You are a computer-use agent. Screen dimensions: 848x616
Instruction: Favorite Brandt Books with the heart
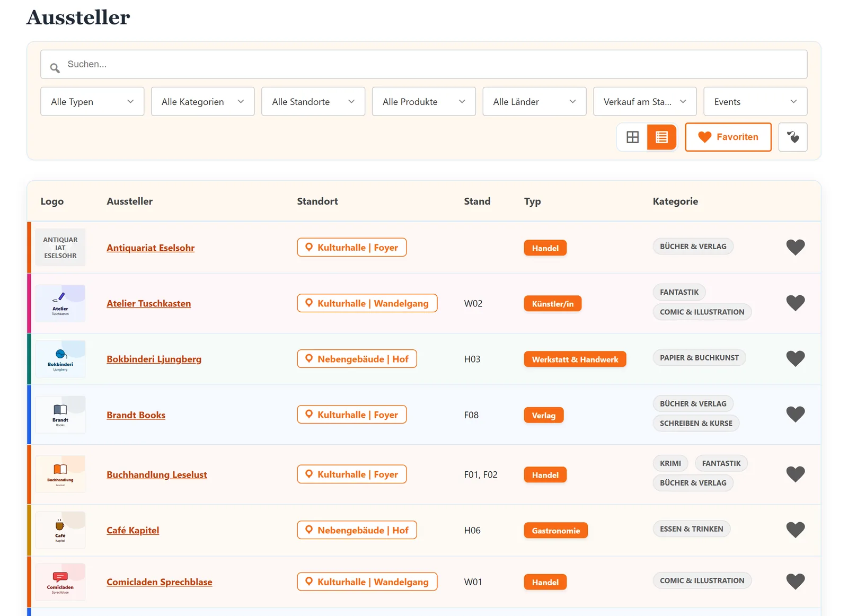click(795, 414)
